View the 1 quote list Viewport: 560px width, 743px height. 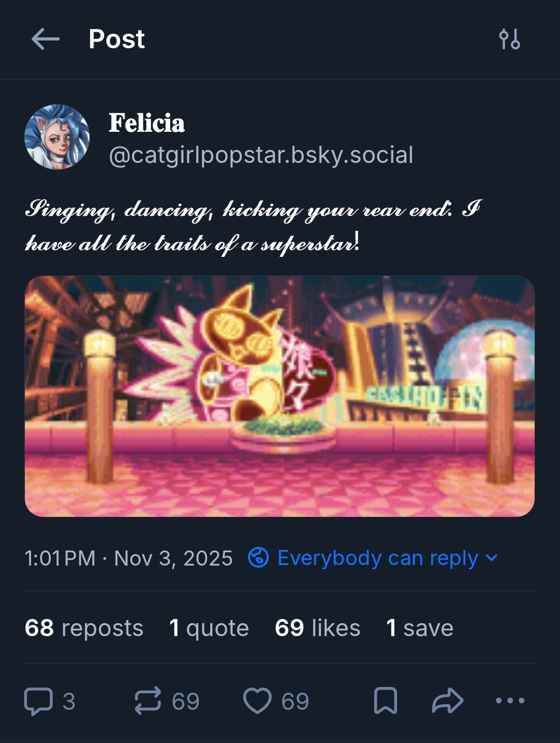pos(209,628)
